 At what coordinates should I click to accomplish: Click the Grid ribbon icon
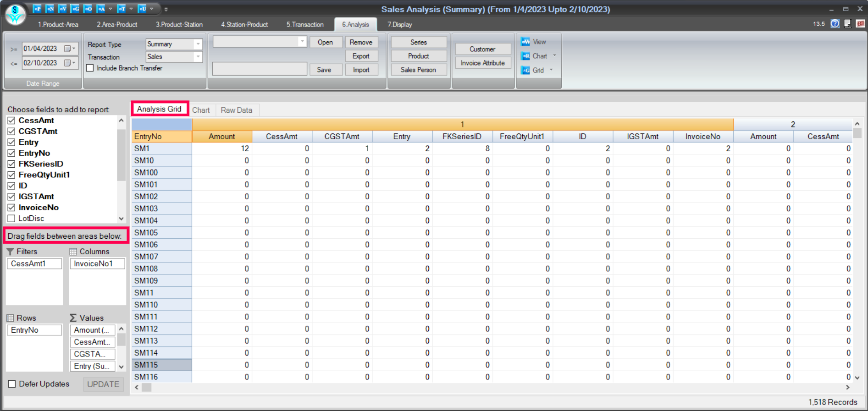(525, 70)
